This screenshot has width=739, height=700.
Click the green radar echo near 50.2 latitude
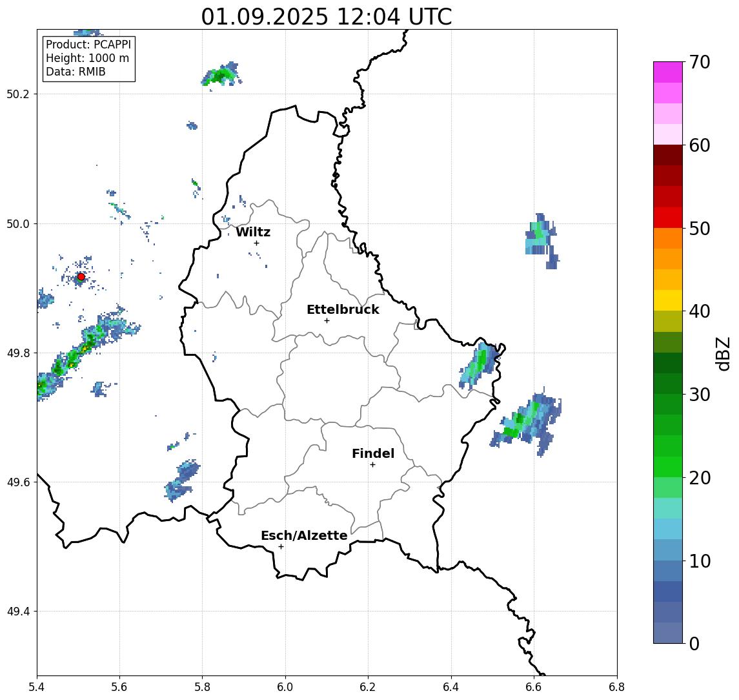[221, 74]
